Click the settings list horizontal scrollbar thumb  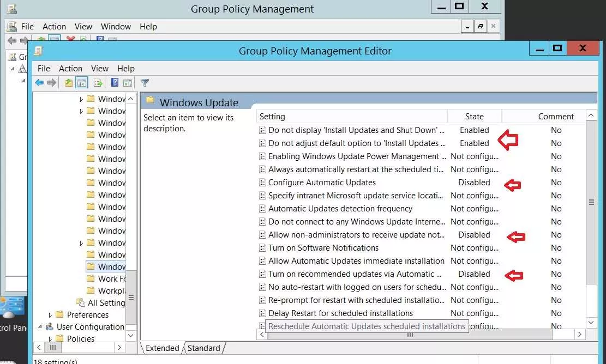click(x=410, y=335)
